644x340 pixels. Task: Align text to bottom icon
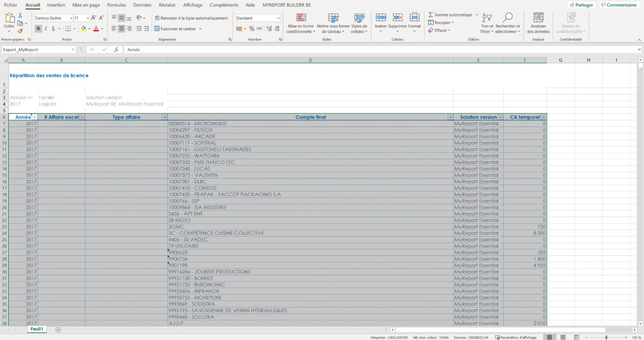pos(129,18)
